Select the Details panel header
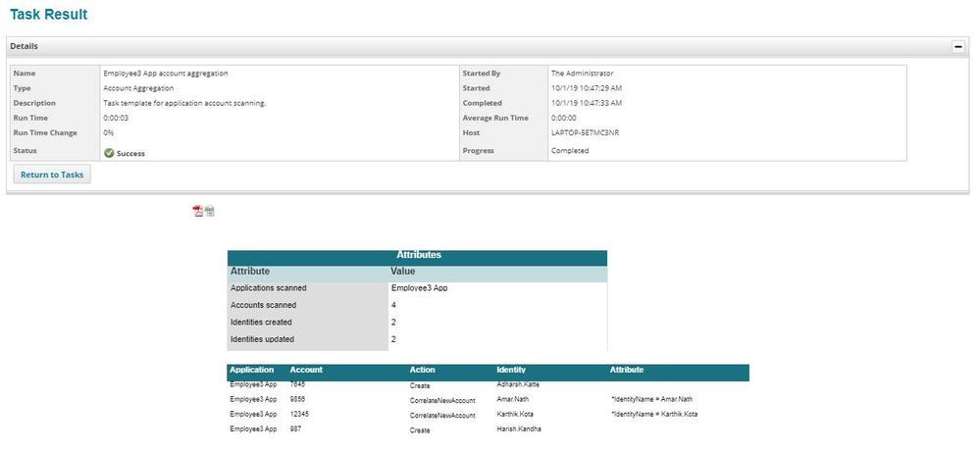 (488, 47)
